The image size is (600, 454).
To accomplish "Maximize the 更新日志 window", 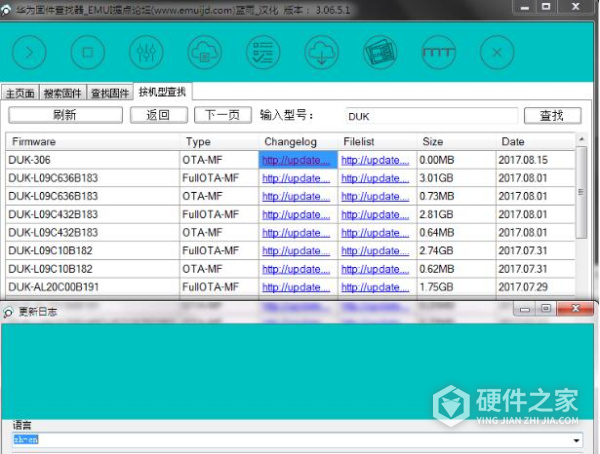I will coord(546,309).
